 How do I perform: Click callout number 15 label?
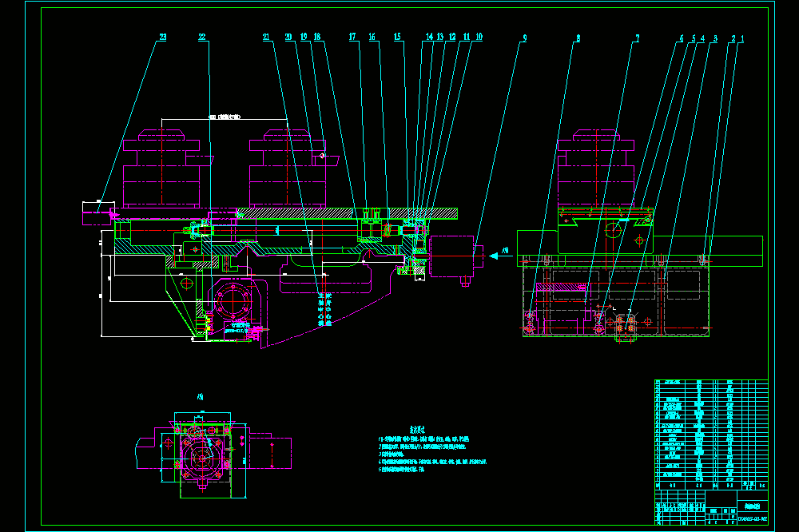coord(397,37)
